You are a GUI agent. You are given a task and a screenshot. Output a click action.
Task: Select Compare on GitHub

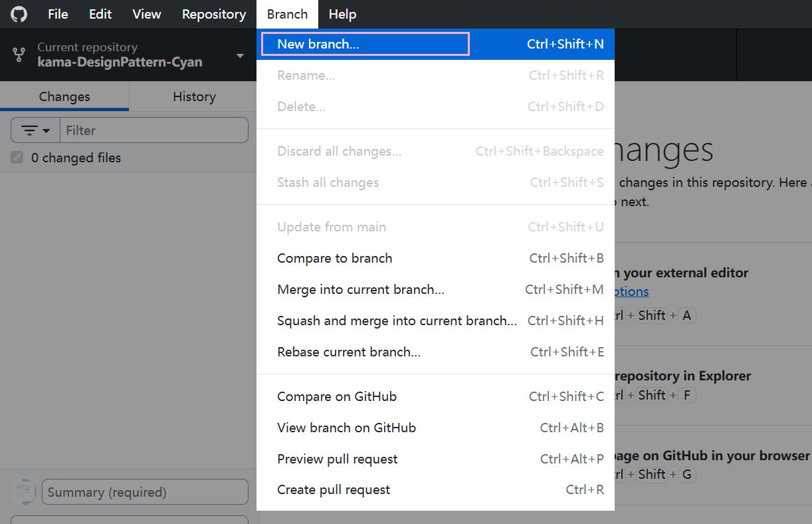coord(435,396)
